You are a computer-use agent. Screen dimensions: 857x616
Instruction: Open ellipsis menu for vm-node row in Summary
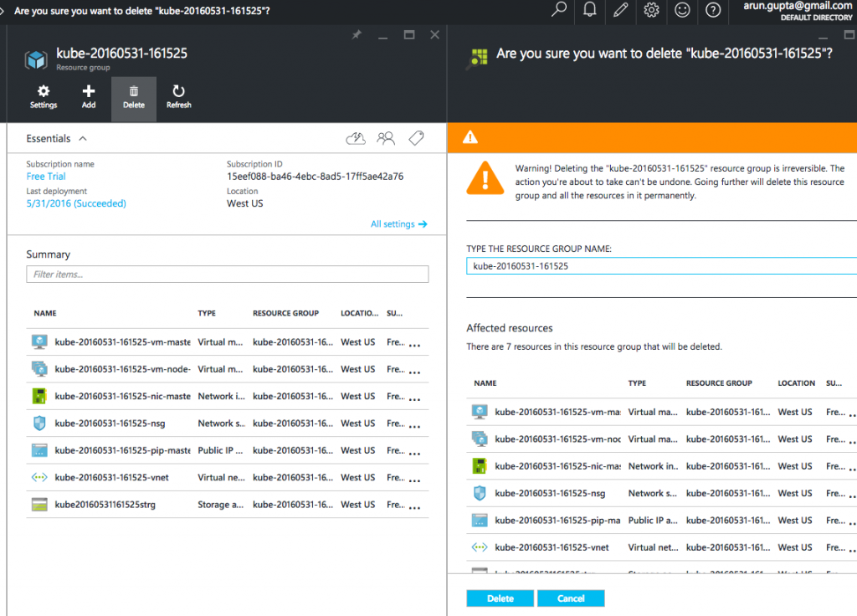pos(415,372)
